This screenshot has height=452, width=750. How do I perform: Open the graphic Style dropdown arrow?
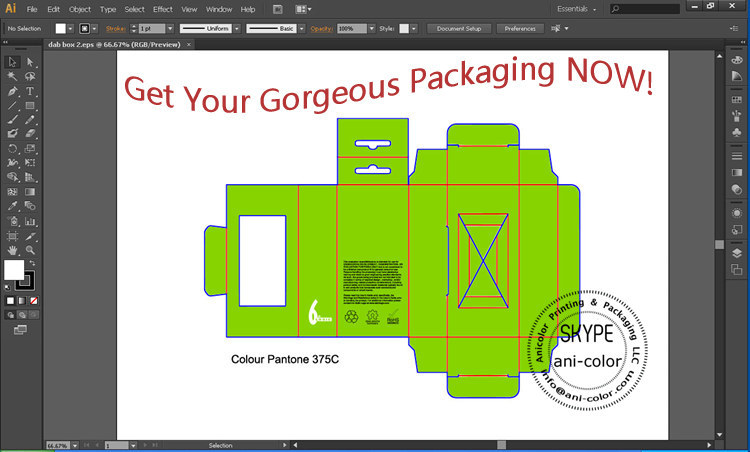414,29
